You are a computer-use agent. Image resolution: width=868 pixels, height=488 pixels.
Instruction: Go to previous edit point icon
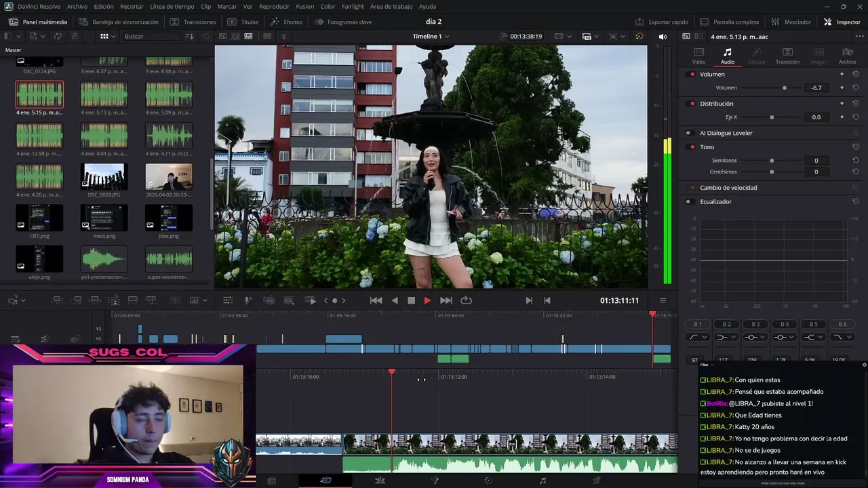tap(547, 300)
